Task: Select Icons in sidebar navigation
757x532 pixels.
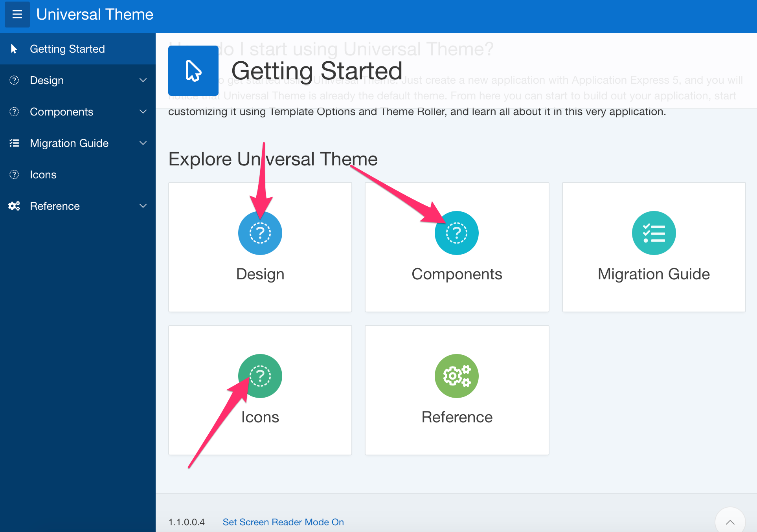Action: [x=42, y=174]
